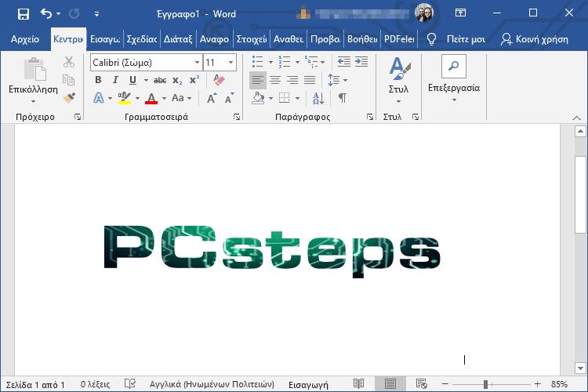Switch to the Εισαγωγή ribbon tab
The width and height of the screenshot is (588, 392).
105,39
